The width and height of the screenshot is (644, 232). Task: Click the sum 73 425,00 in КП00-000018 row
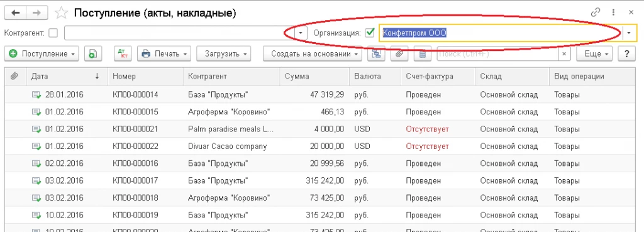pos(327,198)
